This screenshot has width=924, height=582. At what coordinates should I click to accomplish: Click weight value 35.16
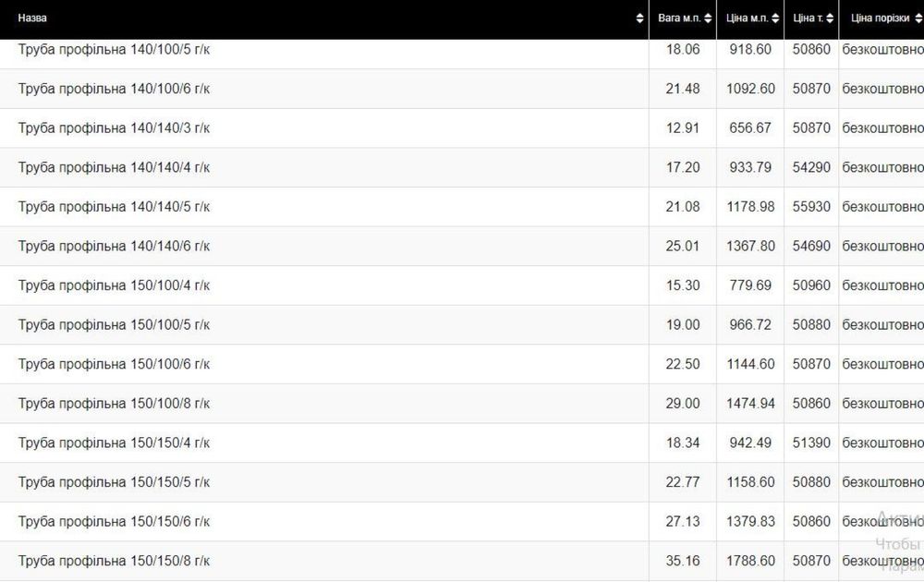[683, 561]
